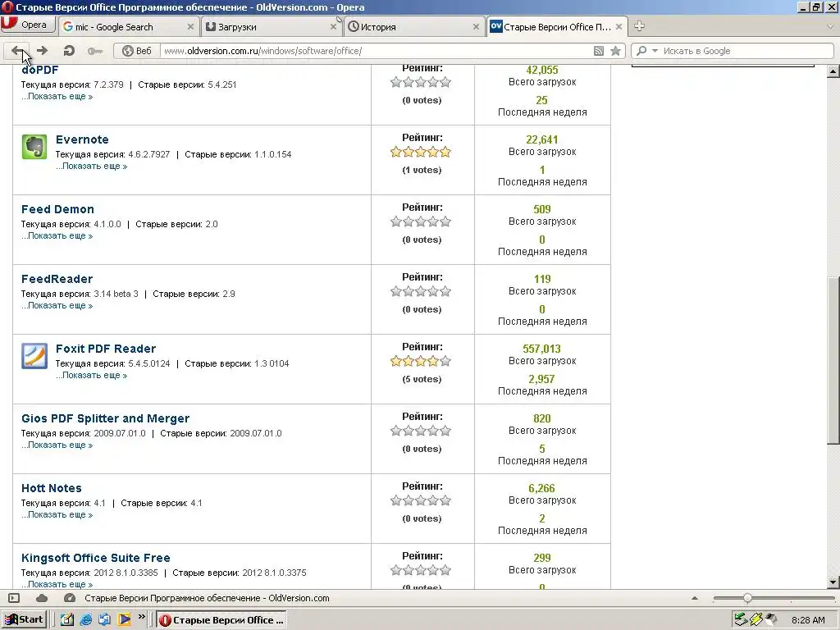This screenshot has height=630, width=840.
Task: Open the Foxit PDF Reader icon
Action: coord(34,356)
